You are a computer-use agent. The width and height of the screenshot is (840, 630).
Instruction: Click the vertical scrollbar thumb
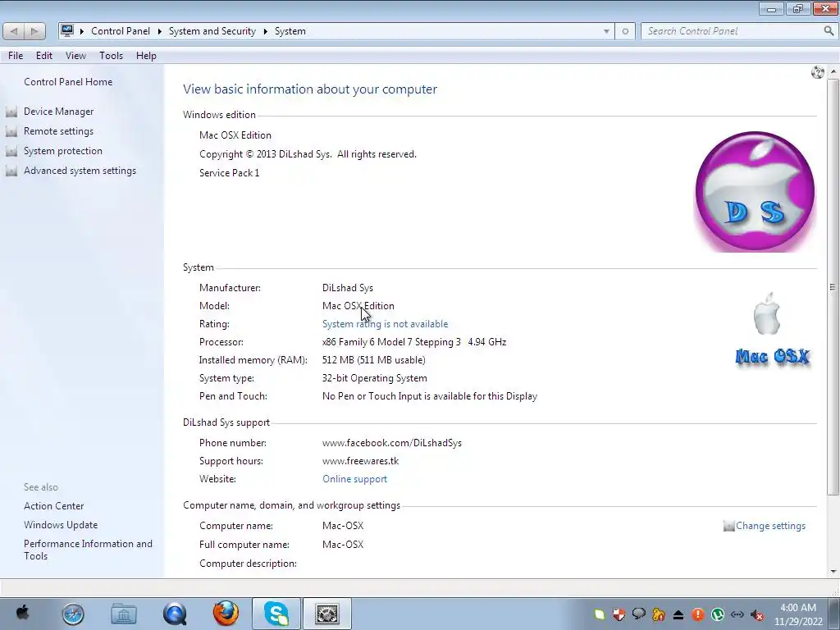click(x=833, y=287)
